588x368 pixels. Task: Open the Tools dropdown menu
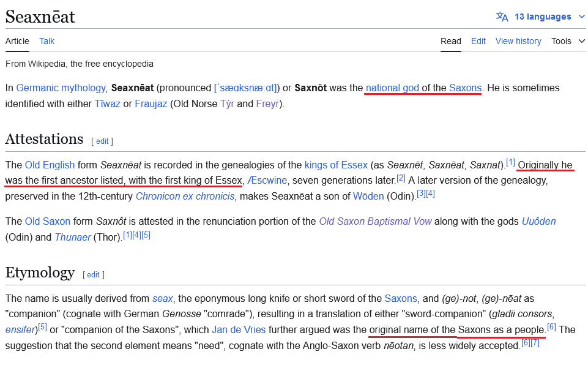568,41
